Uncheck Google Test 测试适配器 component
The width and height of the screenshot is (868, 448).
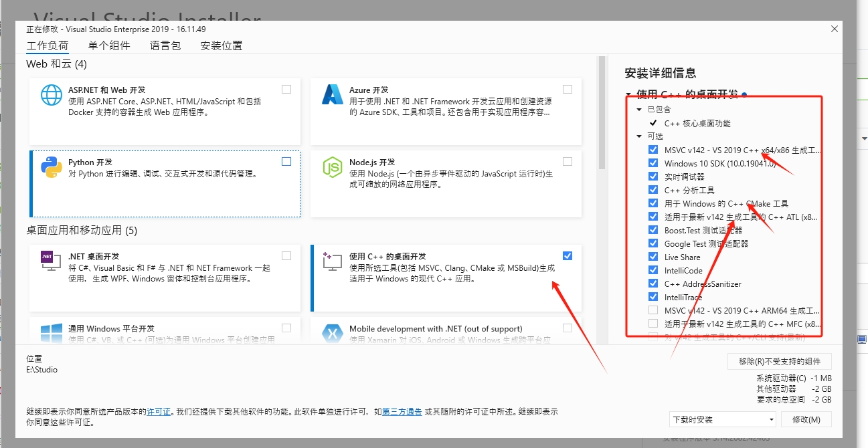tap(653, 243)
